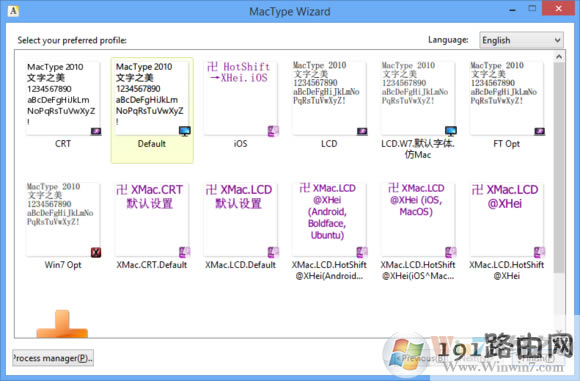Click the MacType app icon in title bar

tap(13, 11)
